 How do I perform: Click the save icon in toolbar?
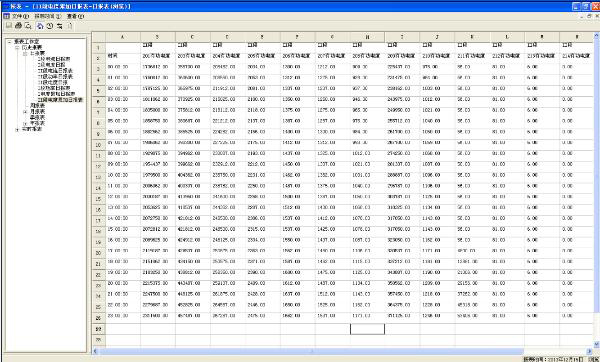(8, 26)
